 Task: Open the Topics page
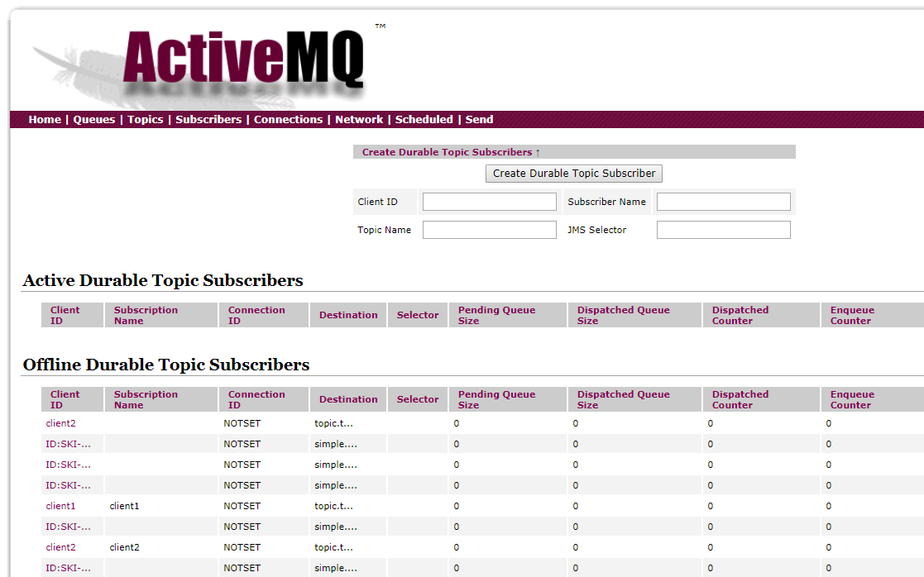pyautogui.click(x=145, y=119)
